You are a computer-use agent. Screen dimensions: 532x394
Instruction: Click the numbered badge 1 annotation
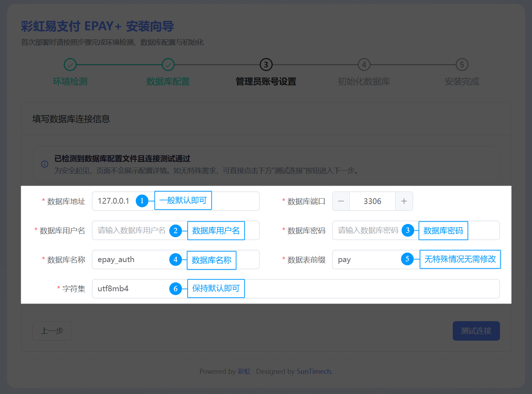tap(142, 201)
